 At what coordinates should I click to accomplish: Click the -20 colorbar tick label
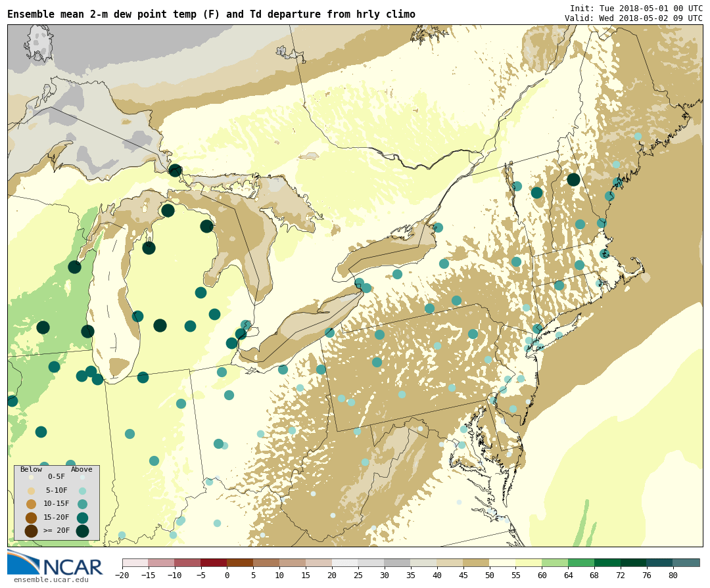pyautogui.click(x=122, y=576)
